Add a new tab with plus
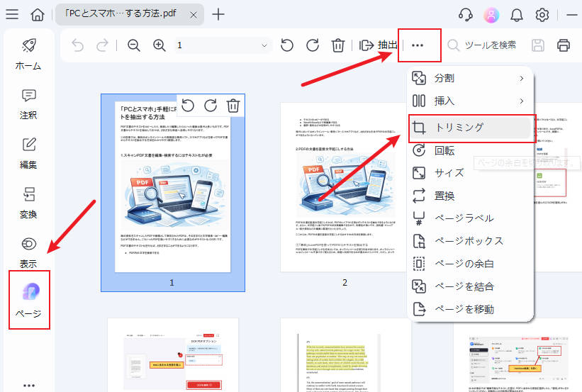 [218, 14]
